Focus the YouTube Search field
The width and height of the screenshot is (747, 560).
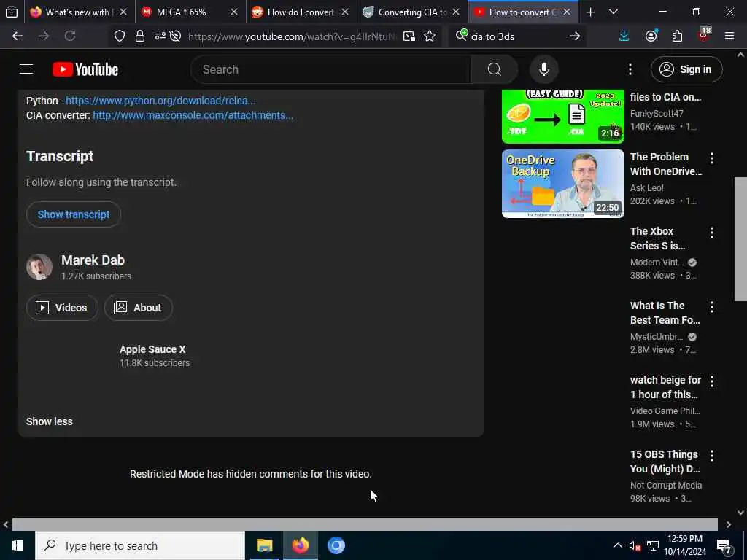pos(330,69)
